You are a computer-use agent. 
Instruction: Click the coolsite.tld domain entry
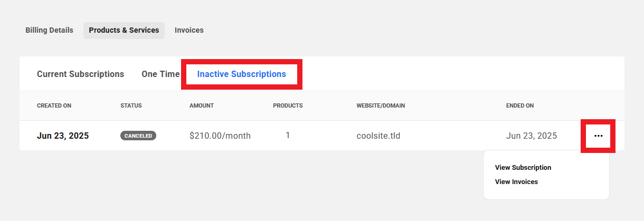point(378,136)
